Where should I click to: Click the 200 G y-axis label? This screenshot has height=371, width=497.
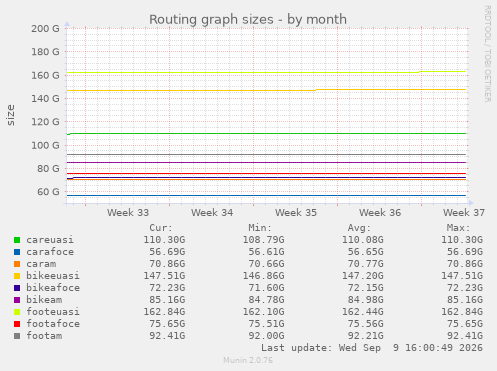(x=45, y=29)
